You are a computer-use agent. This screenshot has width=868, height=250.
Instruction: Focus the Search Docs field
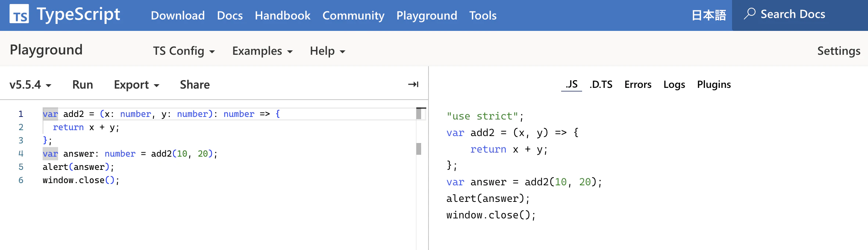pyautogui.click(x=800, y=15)
